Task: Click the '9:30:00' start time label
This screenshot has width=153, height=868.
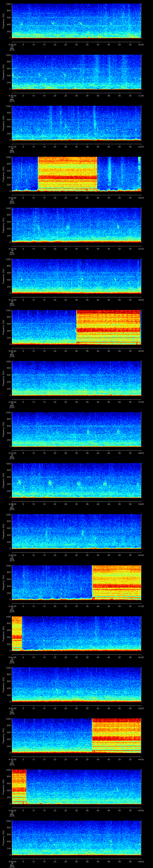Action: pos(12,96)
